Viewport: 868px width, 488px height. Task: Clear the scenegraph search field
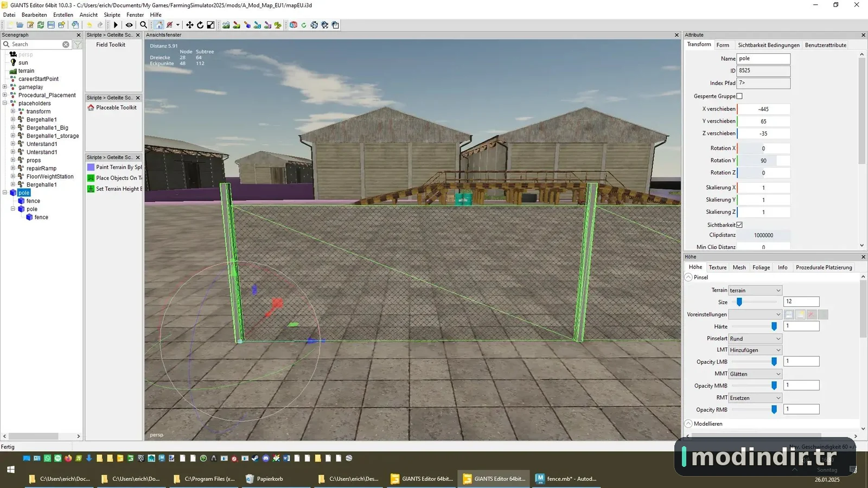66,44
